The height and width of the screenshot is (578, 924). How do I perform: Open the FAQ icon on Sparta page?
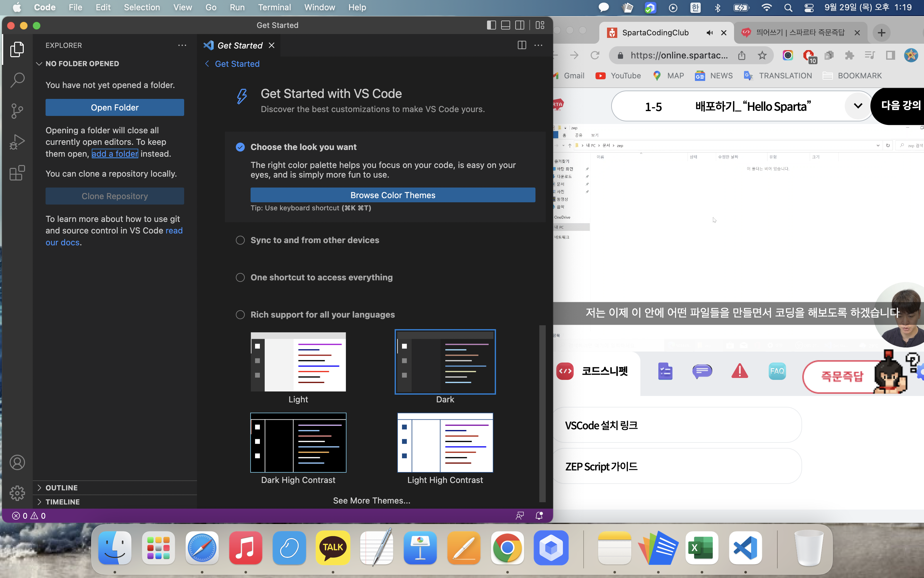pyautogui.click(x=777, y=371)
